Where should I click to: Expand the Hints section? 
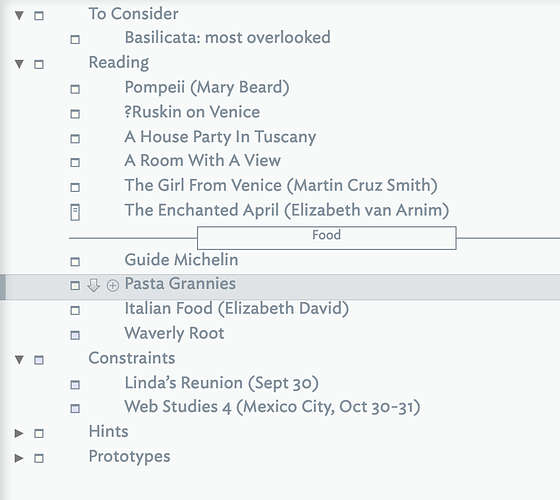[x=19, y=433]
